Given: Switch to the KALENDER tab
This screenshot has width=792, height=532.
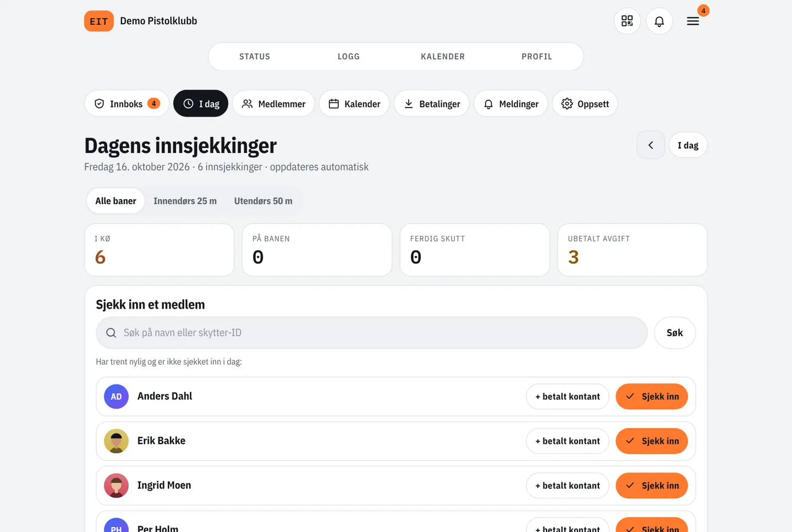Looking at the screenshot, I should tap(443, 57).
